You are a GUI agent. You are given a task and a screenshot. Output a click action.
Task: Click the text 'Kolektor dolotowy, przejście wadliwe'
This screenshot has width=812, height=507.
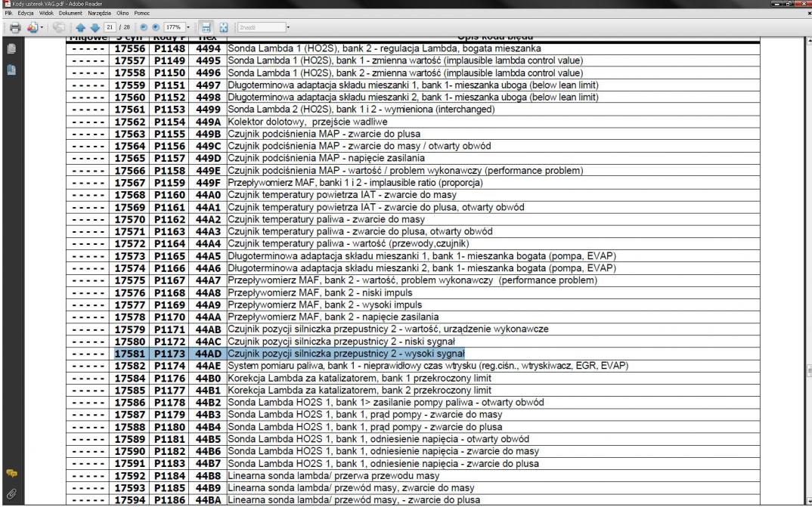308,122
